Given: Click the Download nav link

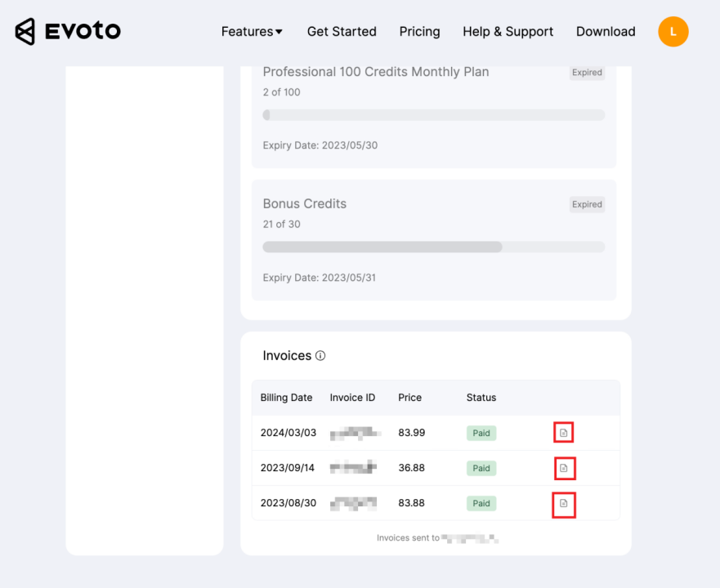Looking at the screenshot, I should [x=606, y=32].
